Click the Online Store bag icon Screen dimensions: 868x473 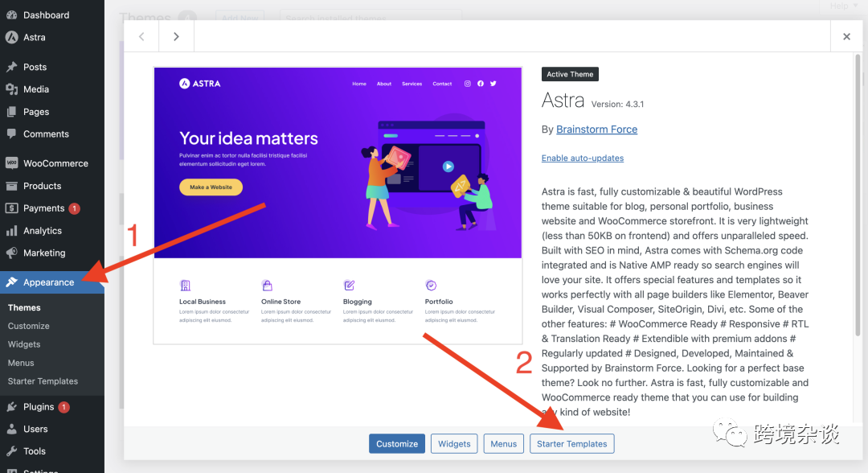268,286
